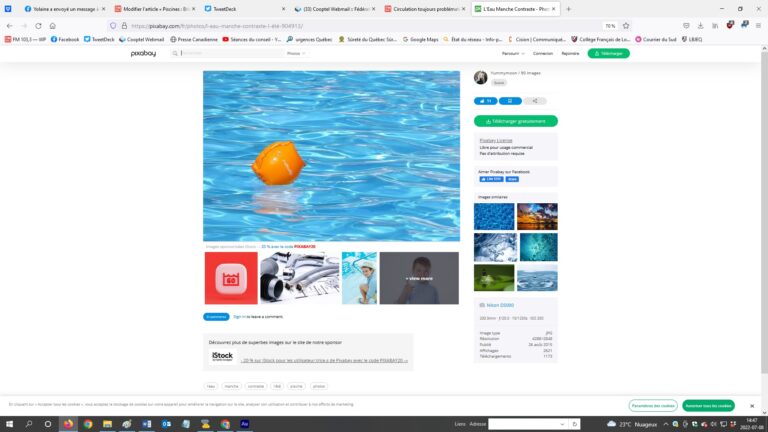Click the Télécharger gratuitement button
The height and width of the screenshot is (432, 768).
tap(515, 121)
